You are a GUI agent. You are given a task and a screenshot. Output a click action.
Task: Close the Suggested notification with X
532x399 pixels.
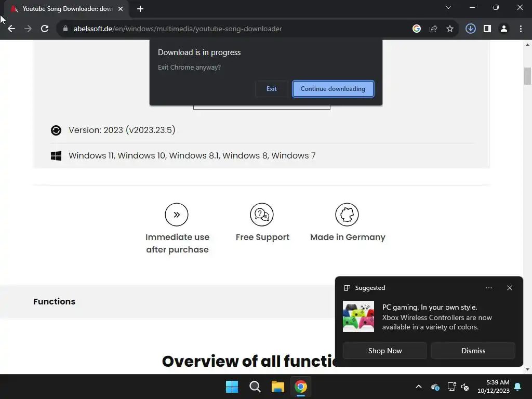510,288
